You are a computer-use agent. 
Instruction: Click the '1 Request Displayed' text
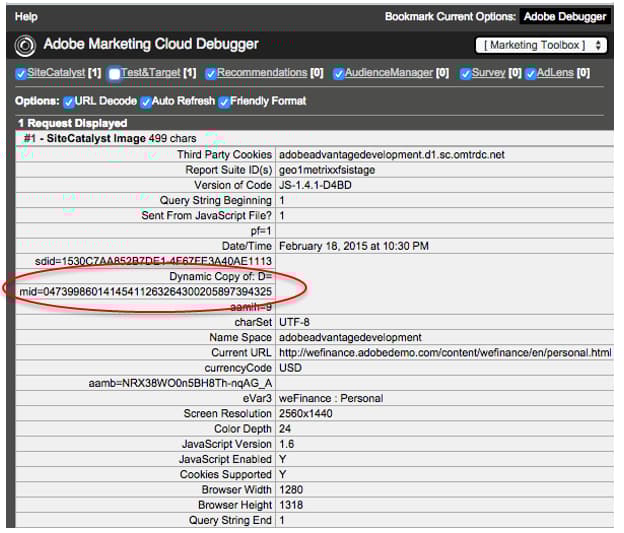(x=73, y=123)
